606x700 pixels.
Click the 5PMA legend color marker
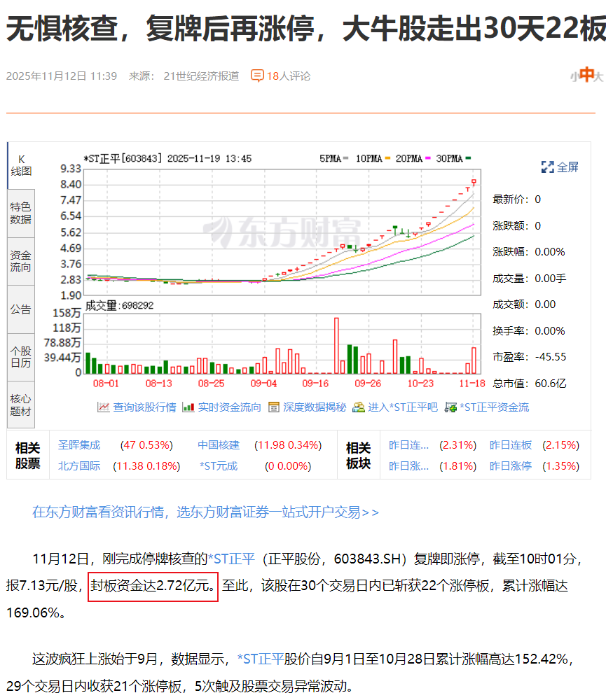coord(345,158)
